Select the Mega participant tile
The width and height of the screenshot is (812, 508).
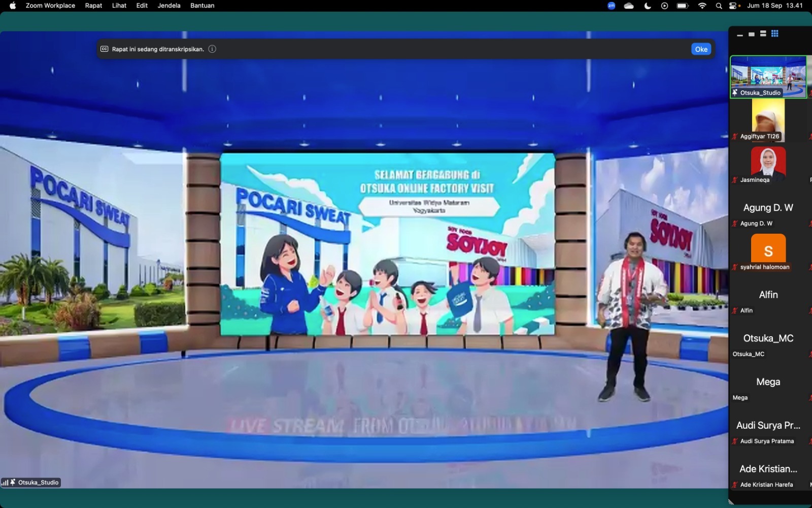click(768, 382)
